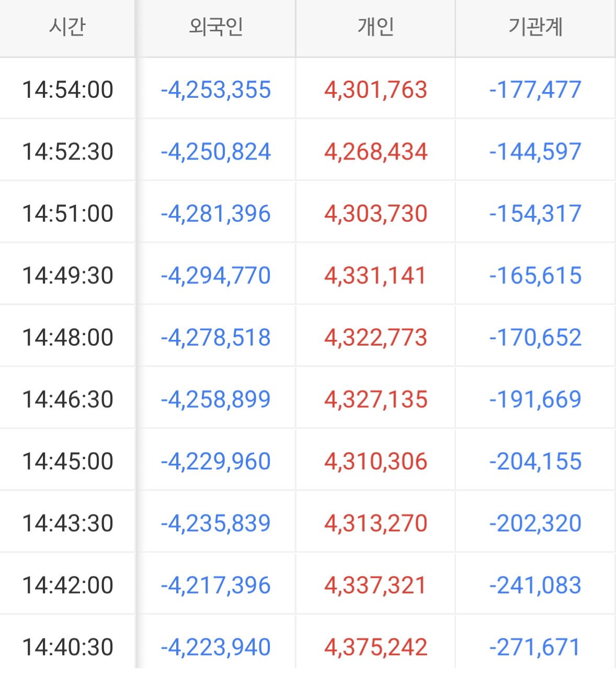Image resolution: width=616 pixels, height=675 pixels.
Task: Select foreigner value -4,229,960
Action: coord(216,461)
